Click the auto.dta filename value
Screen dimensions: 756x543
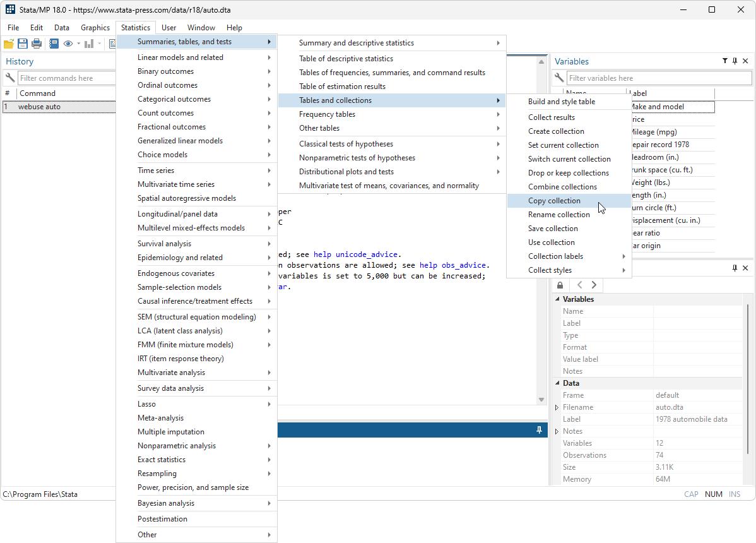669,407
